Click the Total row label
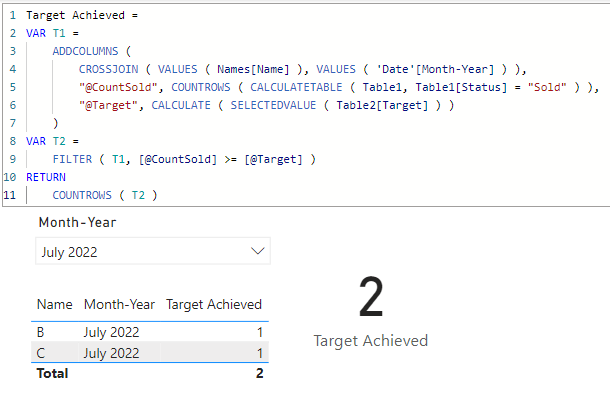The image size is (610, 409). tap(53, 373)
